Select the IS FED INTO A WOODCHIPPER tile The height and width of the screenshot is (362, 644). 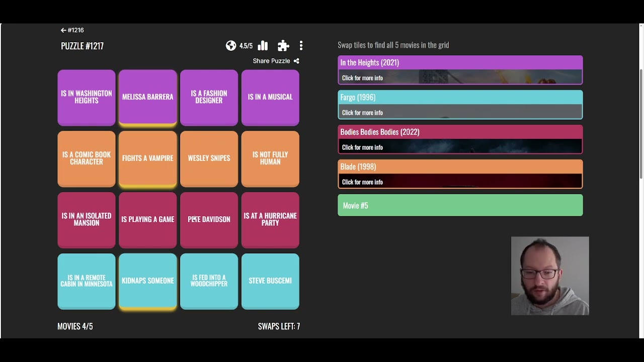click(209, 282)
